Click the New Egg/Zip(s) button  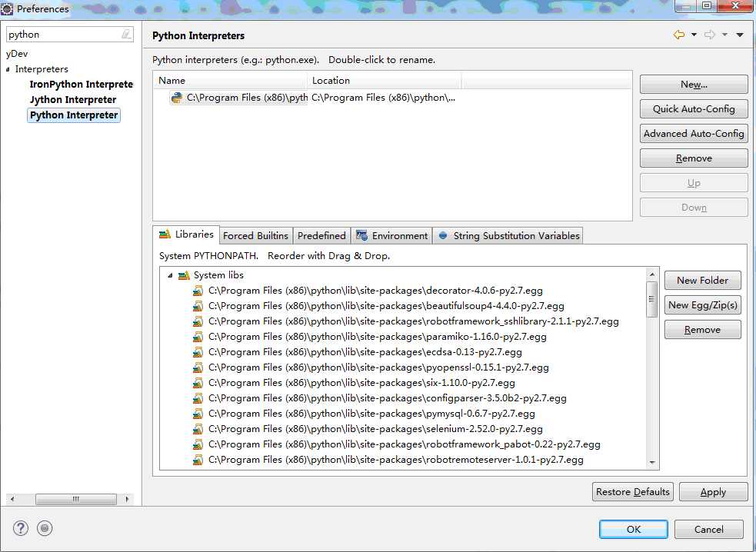[x=702, y=304]
